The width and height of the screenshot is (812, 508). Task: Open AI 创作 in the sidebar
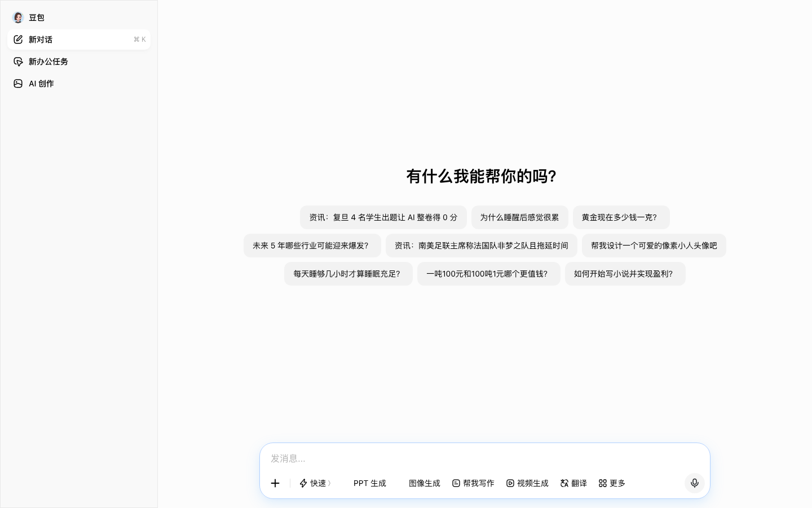click(79, 84)
